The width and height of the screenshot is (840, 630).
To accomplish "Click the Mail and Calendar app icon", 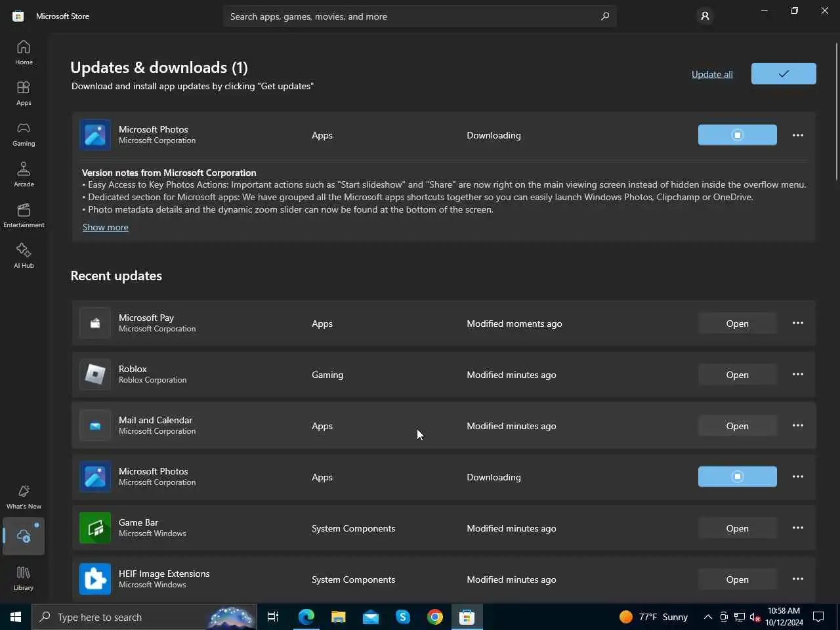I will pyautogui.click(x=95, y=426).
